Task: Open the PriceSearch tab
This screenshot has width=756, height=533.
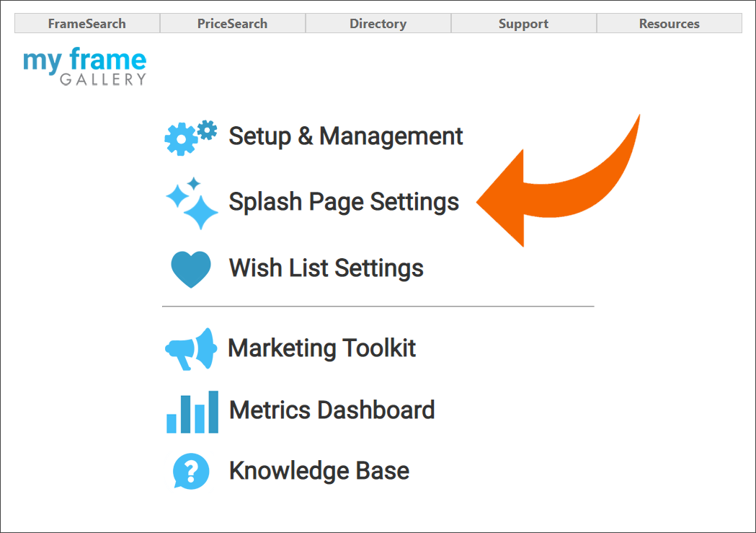Action: 232,23
